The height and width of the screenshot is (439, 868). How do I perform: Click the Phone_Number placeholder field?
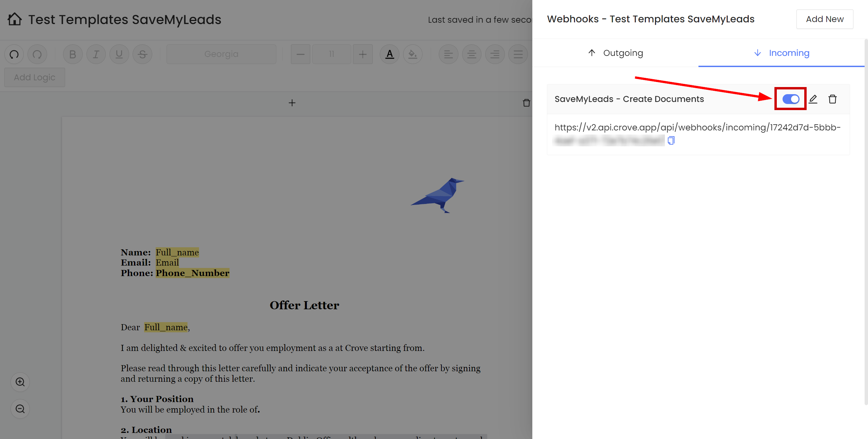[x=193, y=273]
